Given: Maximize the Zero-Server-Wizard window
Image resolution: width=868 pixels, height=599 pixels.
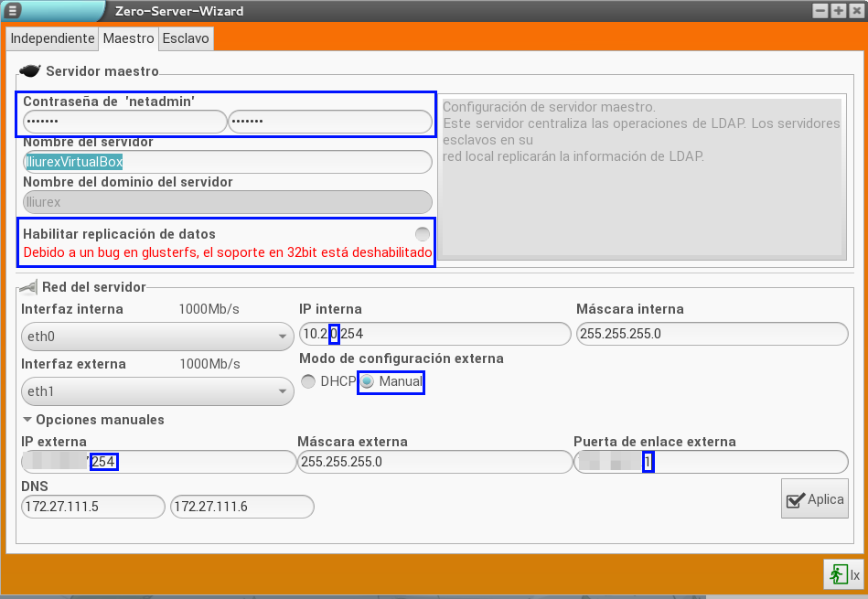Looking at the screenshot, I should coord(838,10).
